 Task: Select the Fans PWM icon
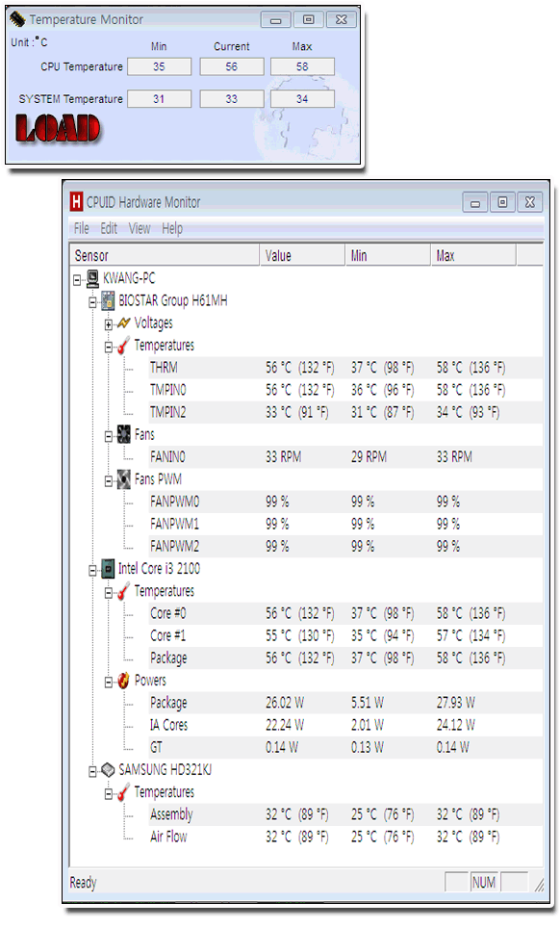[123, 479]
